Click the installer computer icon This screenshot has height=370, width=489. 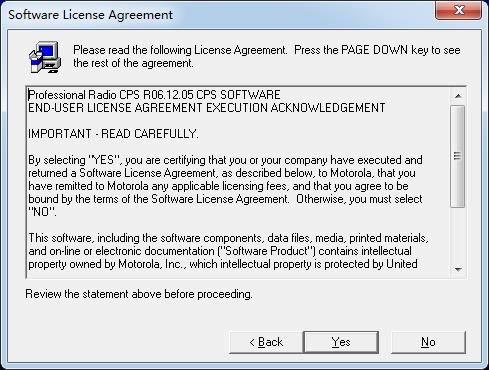pos(45,57)
